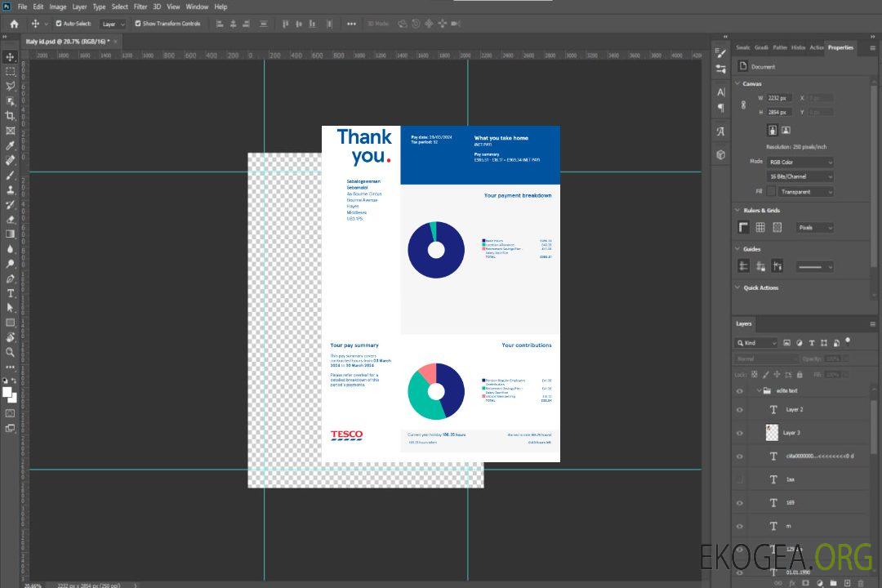Click the Layer 3 thumbnail
The image size is (882, 588).
click(773, 433)
